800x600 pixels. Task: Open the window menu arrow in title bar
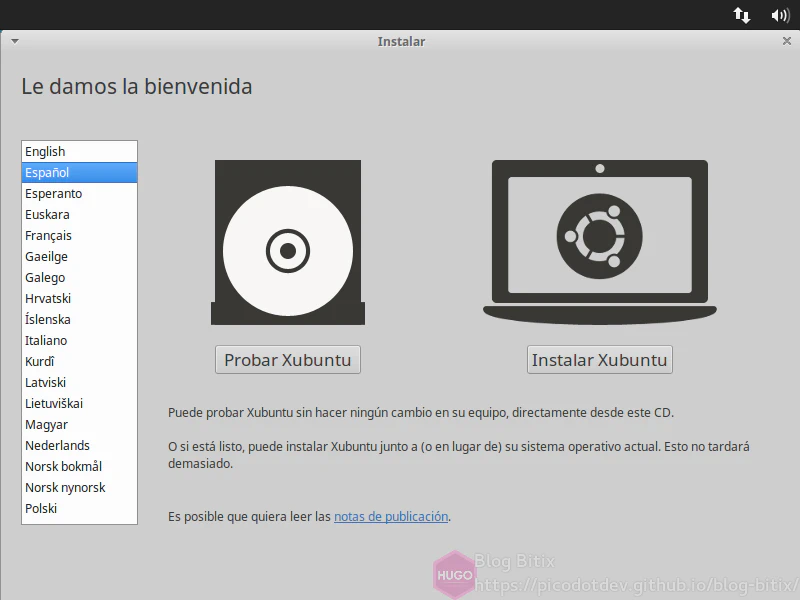pyautogui.click(x=14, y=41)
